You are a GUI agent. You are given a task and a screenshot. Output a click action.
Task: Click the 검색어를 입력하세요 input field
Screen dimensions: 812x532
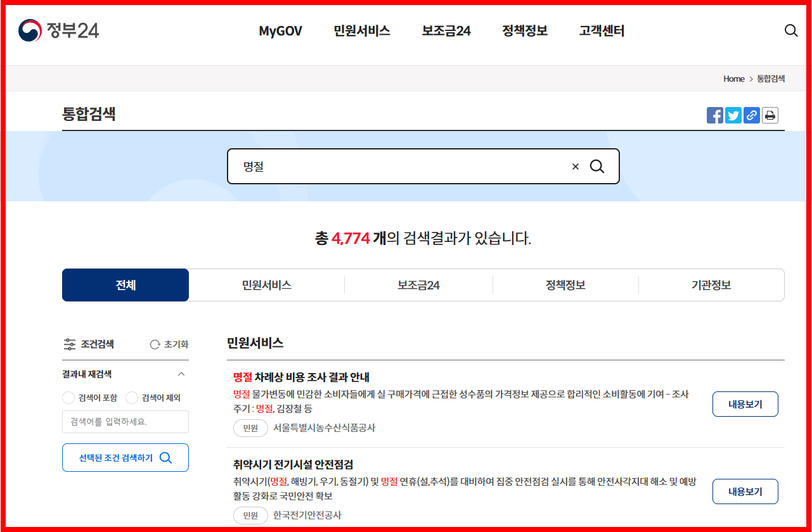click(x=125, y=421)
